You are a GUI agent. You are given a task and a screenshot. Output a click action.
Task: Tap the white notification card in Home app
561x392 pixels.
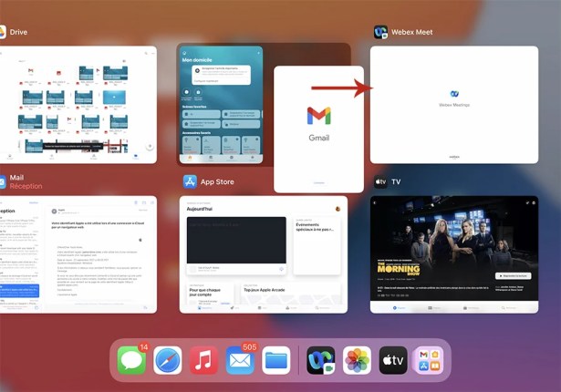pos(221,75)
